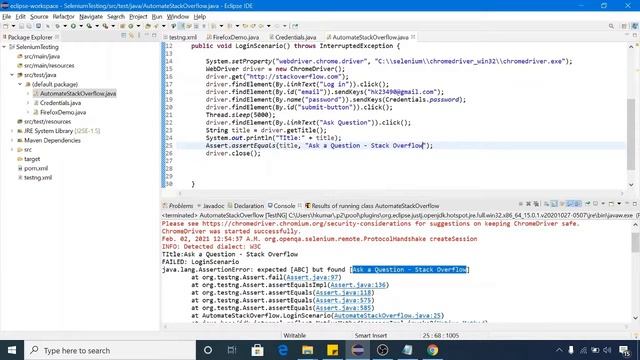Click the Remove Launch icon in Console
640x360 pixels.
(x=528, y=204)
